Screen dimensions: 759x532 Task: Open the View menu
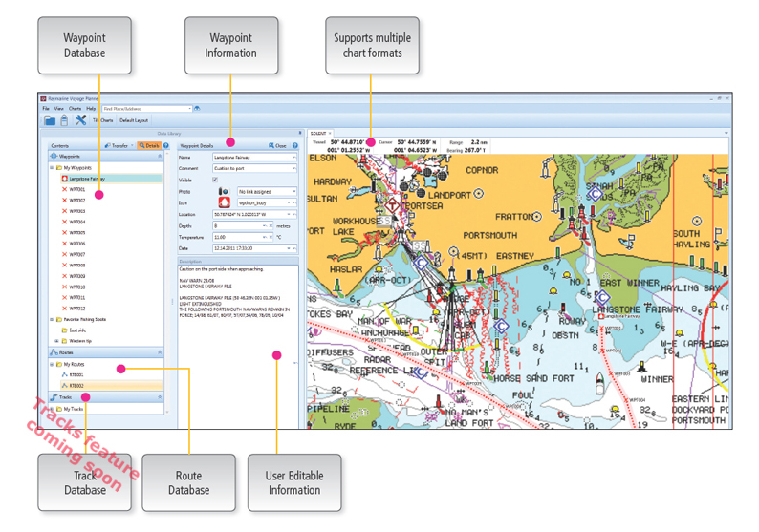(59, 109)
